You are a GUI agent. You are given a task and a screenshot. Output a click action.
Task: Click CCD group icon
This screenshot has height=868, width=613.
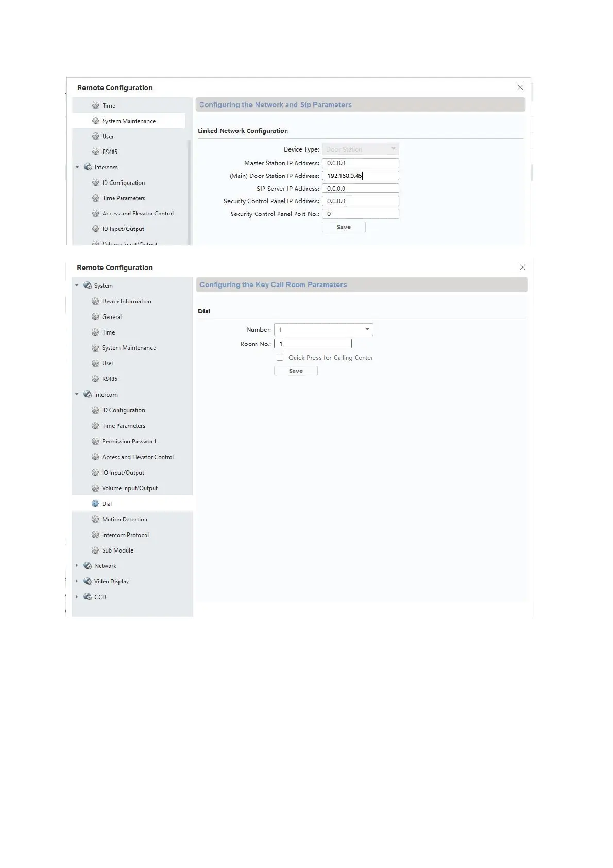88,597
